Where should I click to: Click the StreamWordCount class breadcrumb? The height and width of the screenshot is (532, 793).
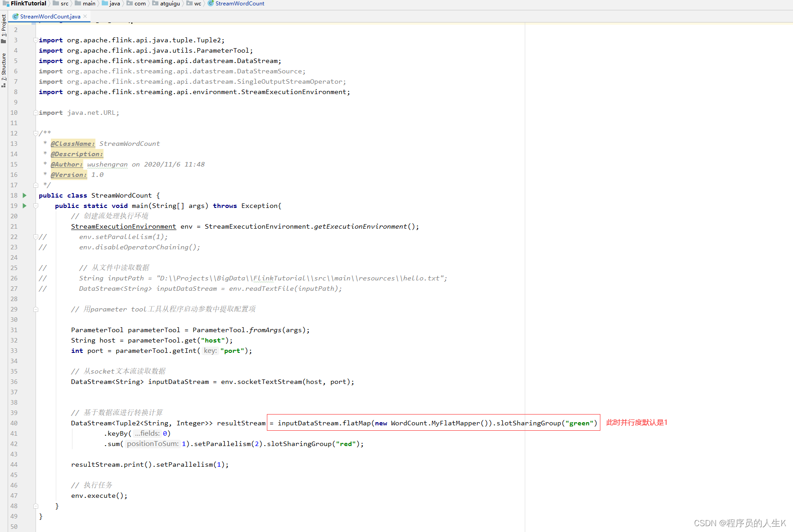(239, 4)
